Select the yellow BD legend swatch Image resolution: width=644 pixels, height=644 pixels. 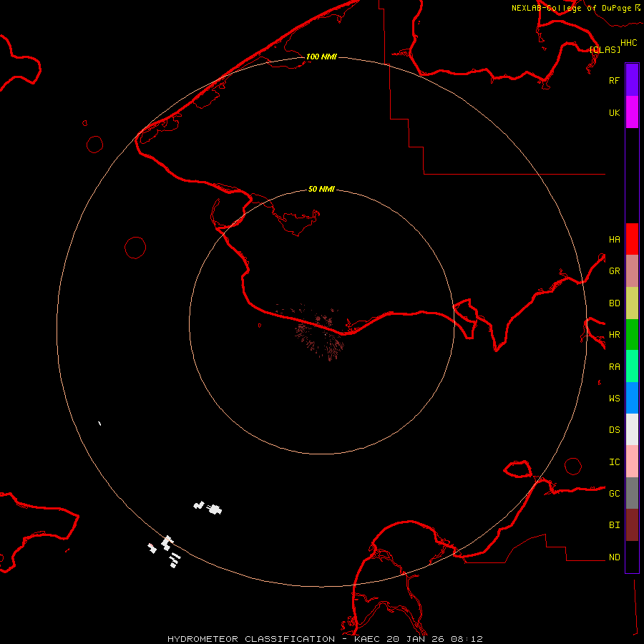(632, 303)
